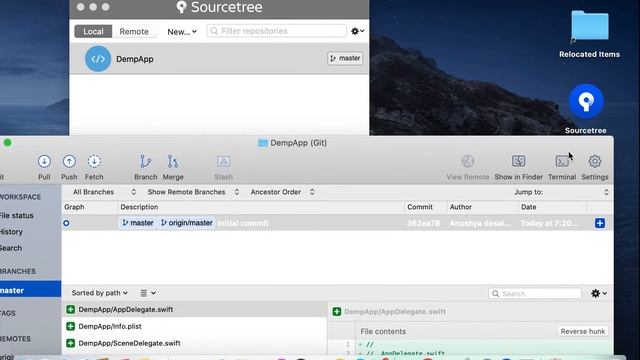Click the blue plus icon on commit row
This screenshot has height=360, width=640.
(600, 223)
